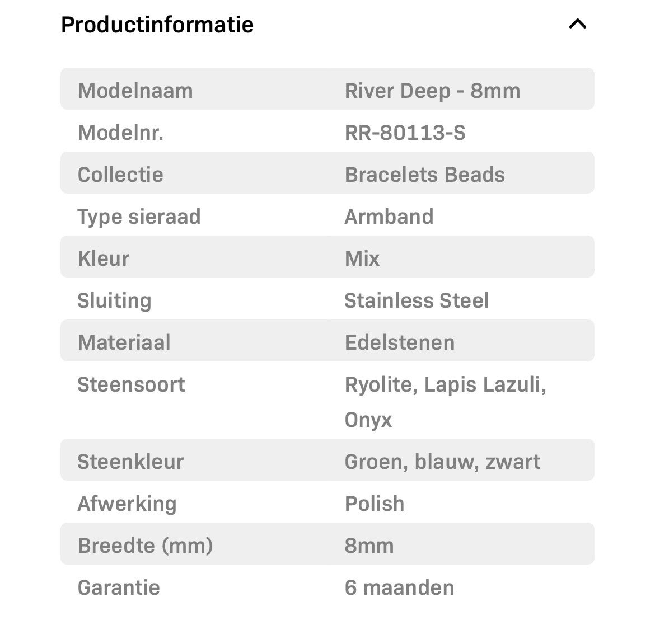The height and width of the screenshot is (644, 655).
Task: Click the Collectie row label
Action: (x=120, y=175)
